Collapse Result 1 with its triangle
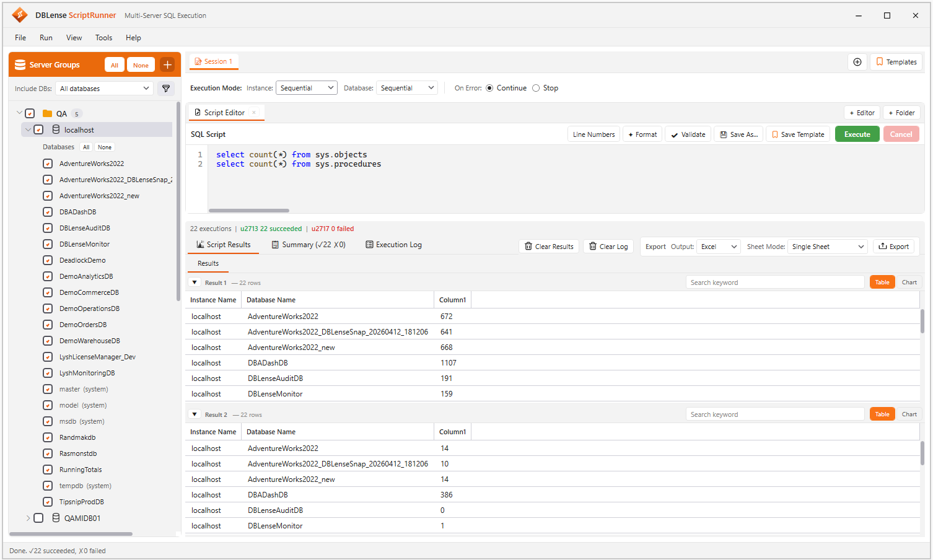933x560 pixels. (x=195, y=282)
